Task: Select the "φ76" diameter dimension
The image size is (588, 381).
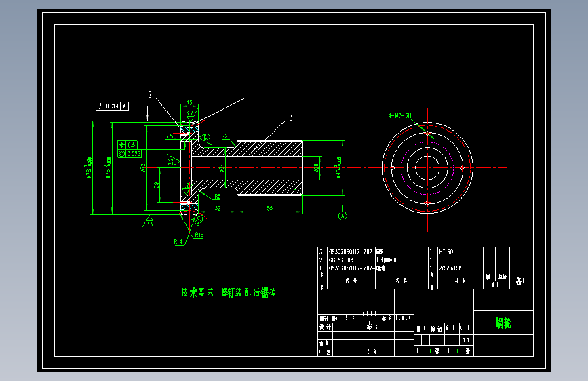Action: pos(108,167)
